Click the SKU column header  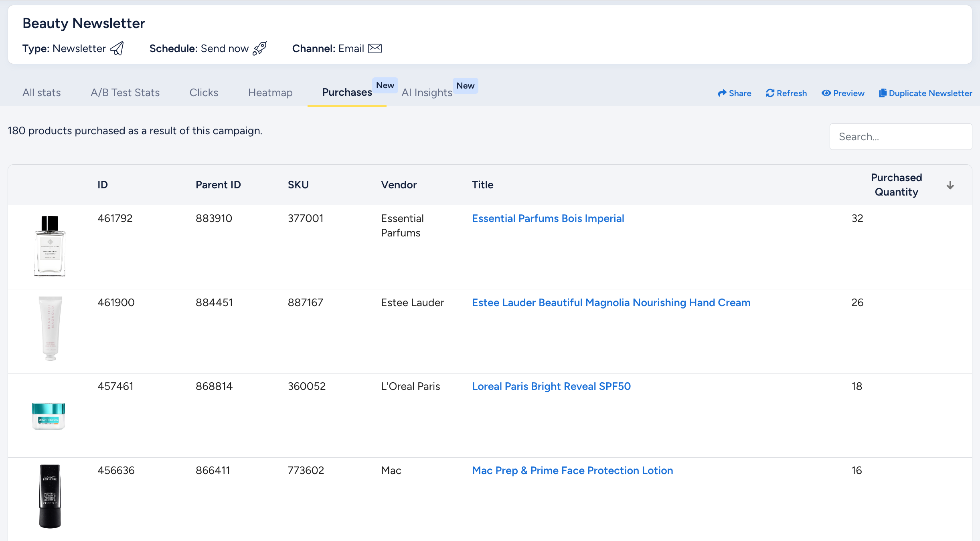[298, 185]
